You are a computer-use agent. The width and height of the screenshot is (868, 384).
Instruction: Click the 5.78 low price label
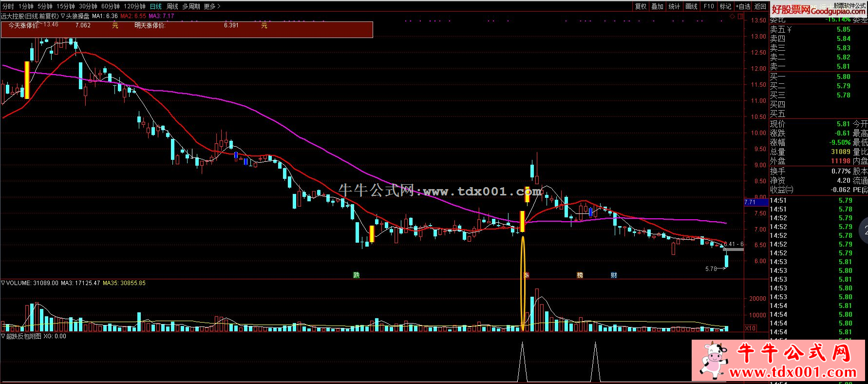click(711, 269)
